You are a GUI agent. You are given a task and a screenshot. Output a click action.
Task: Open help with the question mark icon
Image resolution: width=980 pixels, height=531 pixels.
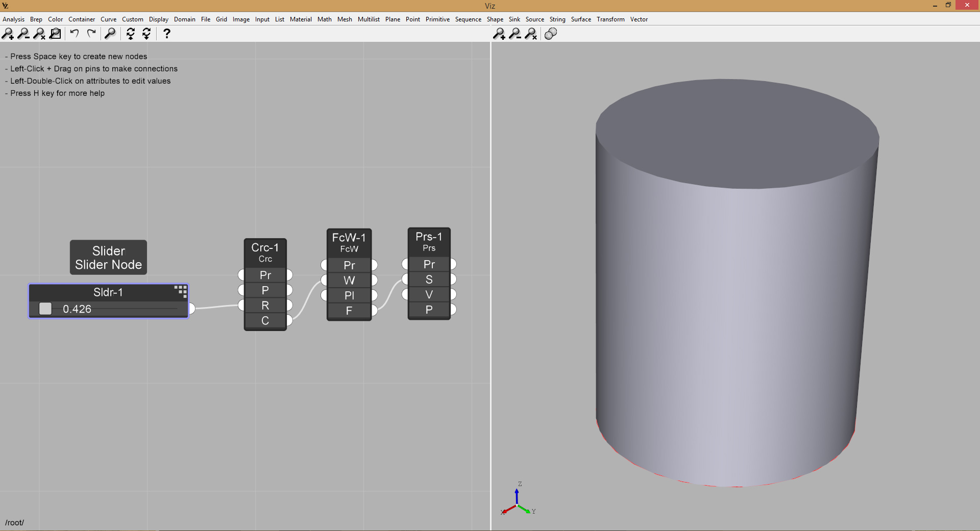(166, 34)
